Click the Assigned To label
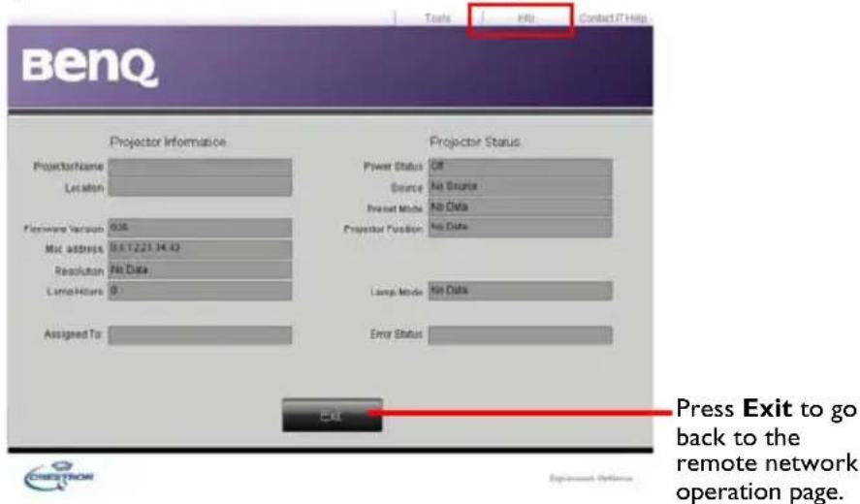Viewport: 860px width, 504px height. pos(74,334)
